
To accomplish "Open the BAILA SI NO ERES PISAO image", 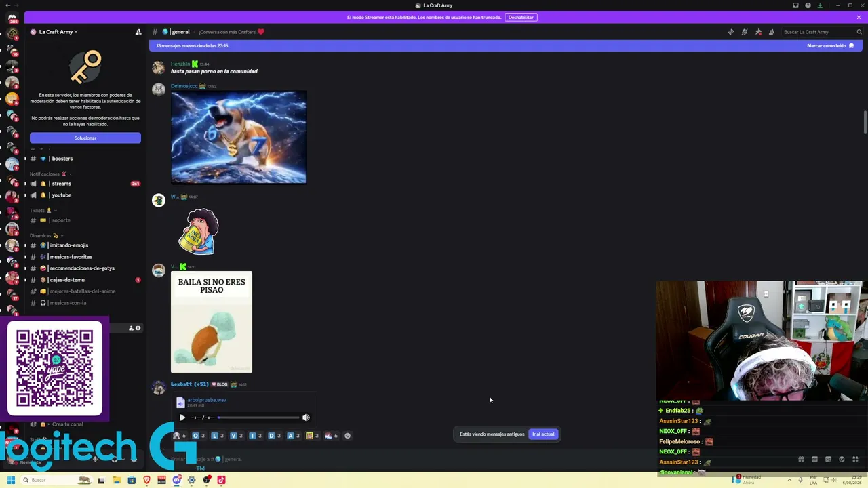I will click(212, 322).
